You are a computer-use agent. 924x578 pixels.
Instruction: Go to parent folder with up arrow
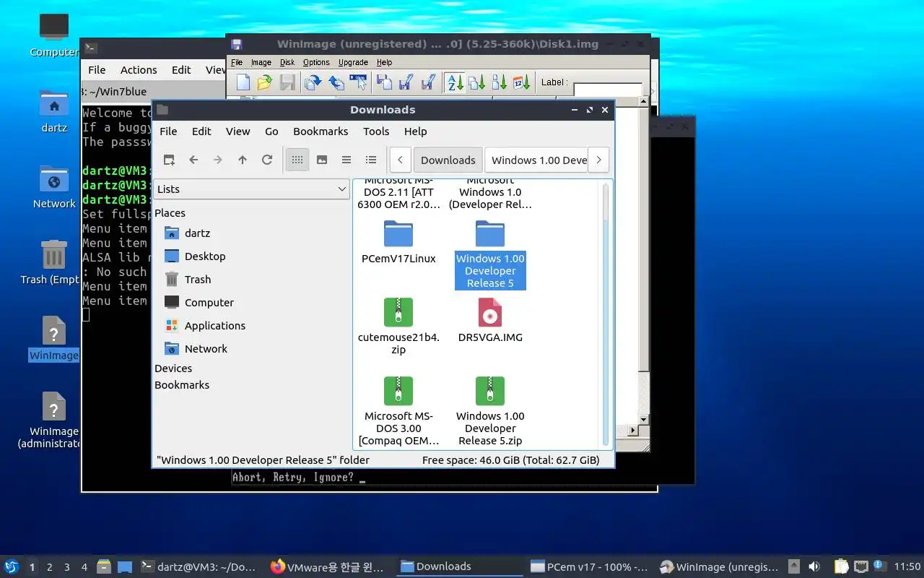click(x=243, y=160)
